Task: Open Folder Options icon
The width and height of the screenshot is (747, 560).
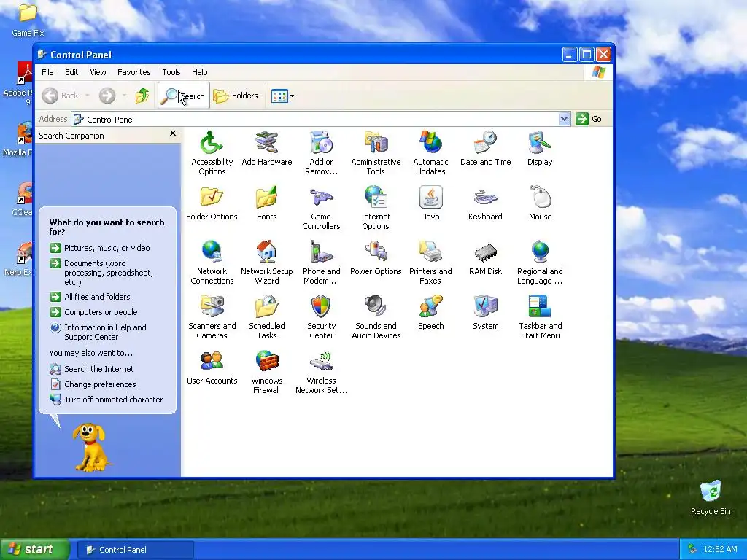Action: (x=212, y=203)
